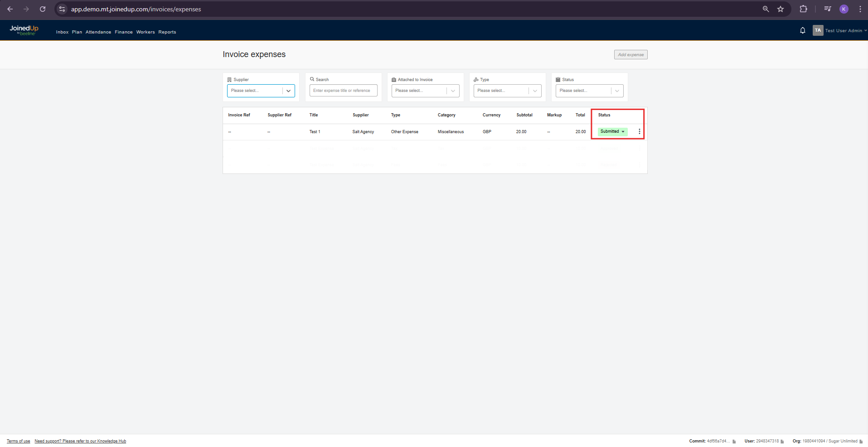Click the clipboard icon beside the Status filter label
868x447 pixels.
click(558, 79)
